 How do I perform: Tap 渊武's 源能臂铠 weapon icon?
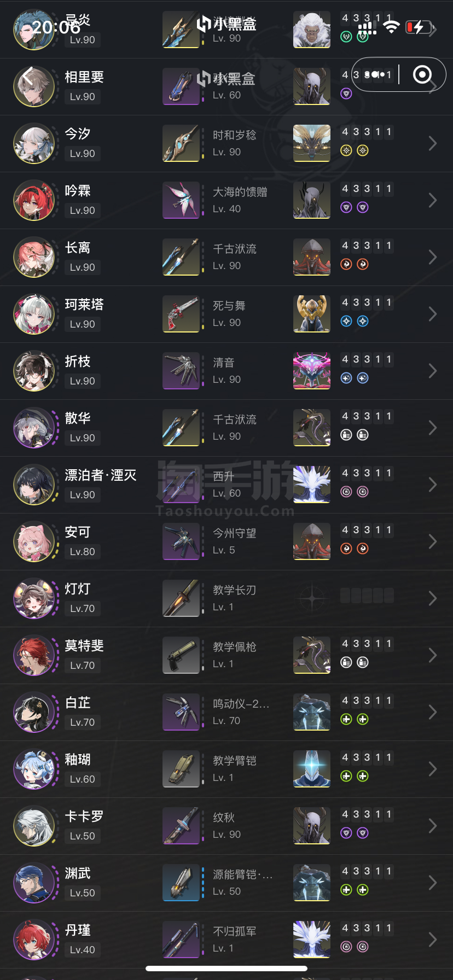181,883
